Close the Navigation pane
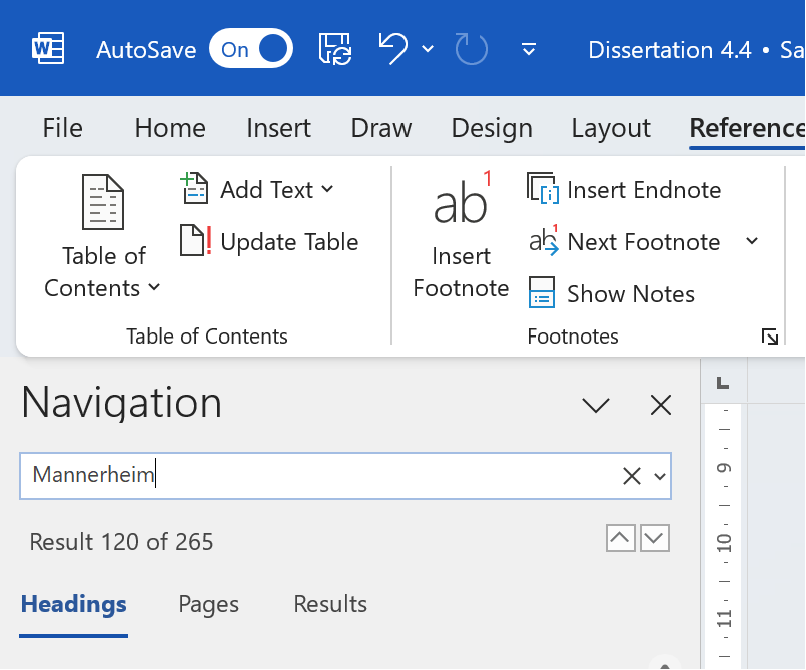 pos(661,405)
